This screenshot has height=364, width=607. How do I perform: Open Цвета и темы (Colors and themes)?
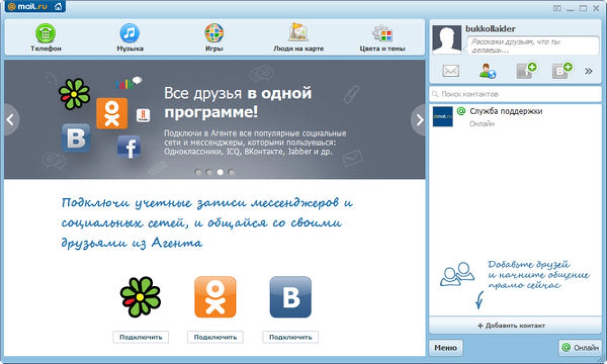[382, 38]
